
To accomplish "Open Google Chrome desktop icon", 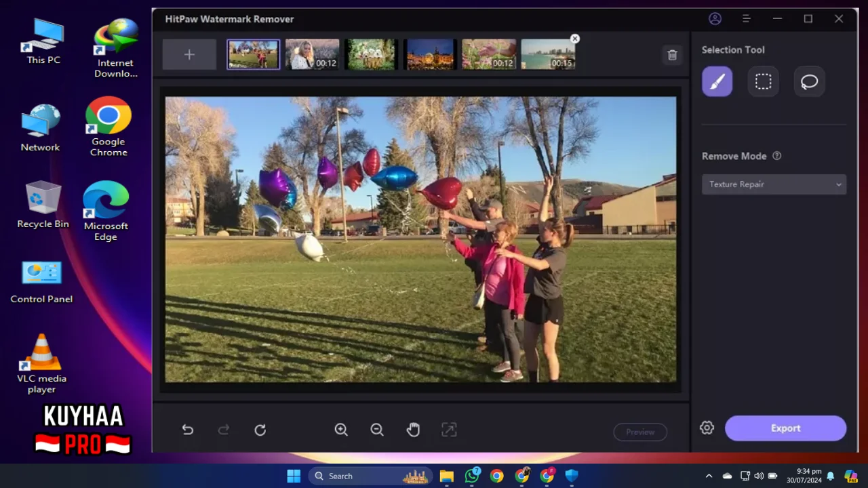I will pos(108,127).
